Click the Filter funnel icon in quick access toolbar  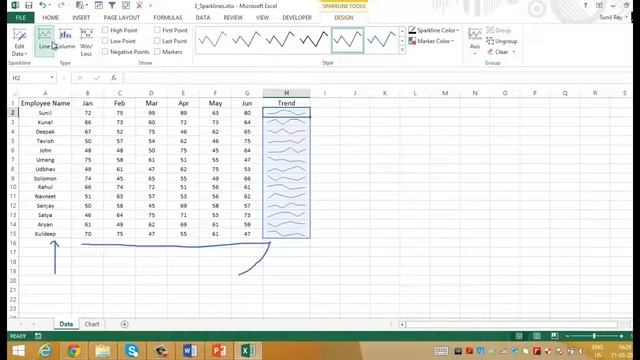[x=112, y=6]
